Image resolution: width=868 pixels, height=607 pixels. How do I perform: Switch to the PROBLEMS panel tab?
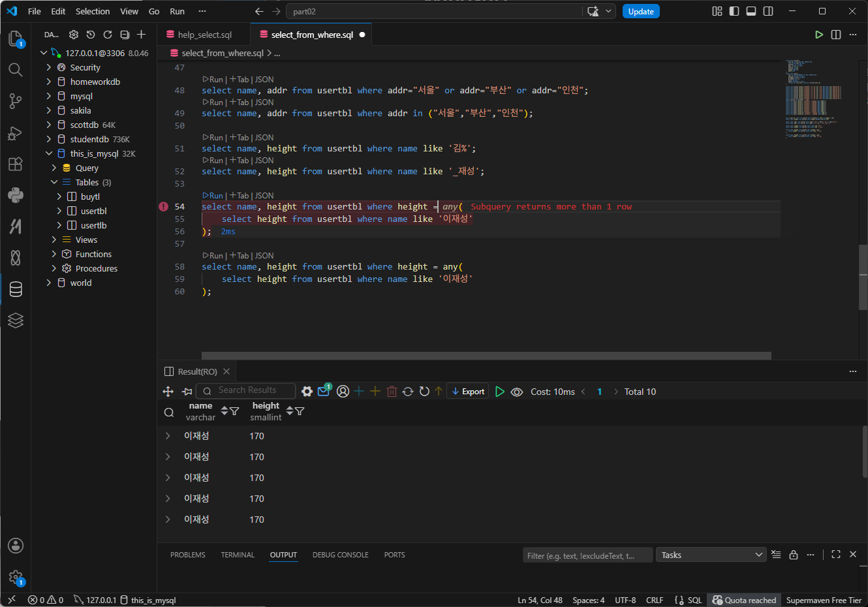[188, 555]
